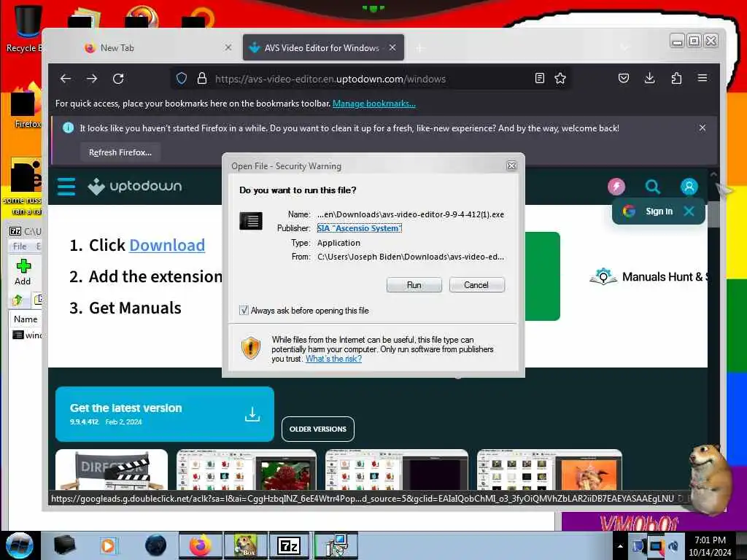The height and width of the screenshot is (560, 747).
Task: Close the Google Sign in popup
Action: pyautogui.click(x=689, y=211)
